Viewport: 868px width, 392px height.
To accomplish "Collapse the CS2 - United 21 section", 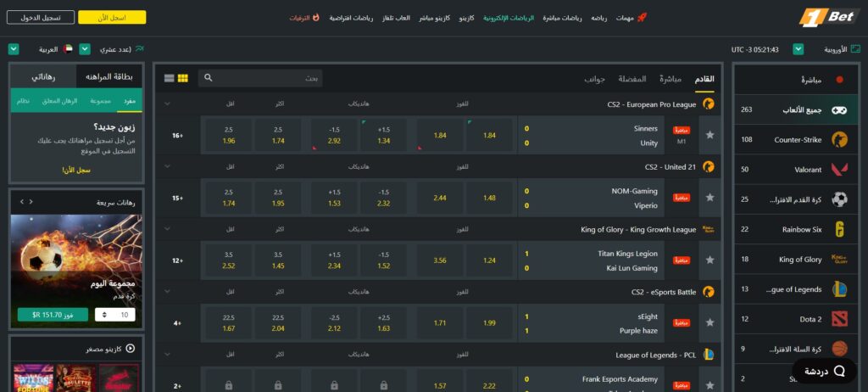I will (x=167, y=166).
